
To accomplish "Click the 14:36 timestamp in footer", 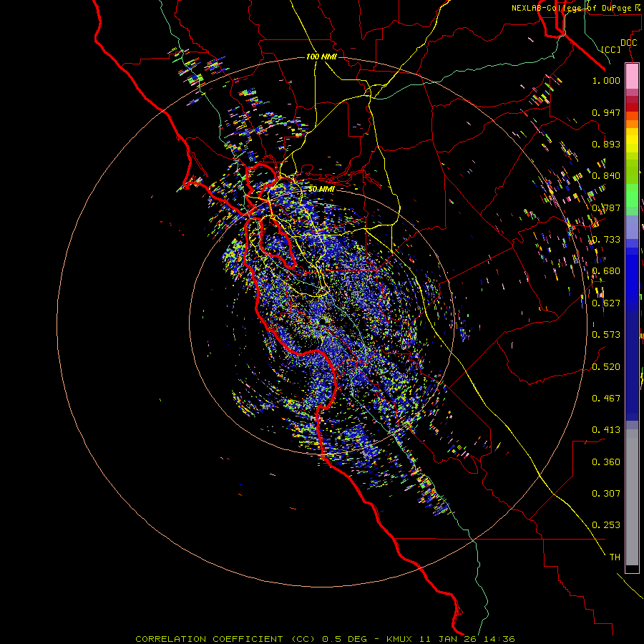I will click(x=499, y=639).
